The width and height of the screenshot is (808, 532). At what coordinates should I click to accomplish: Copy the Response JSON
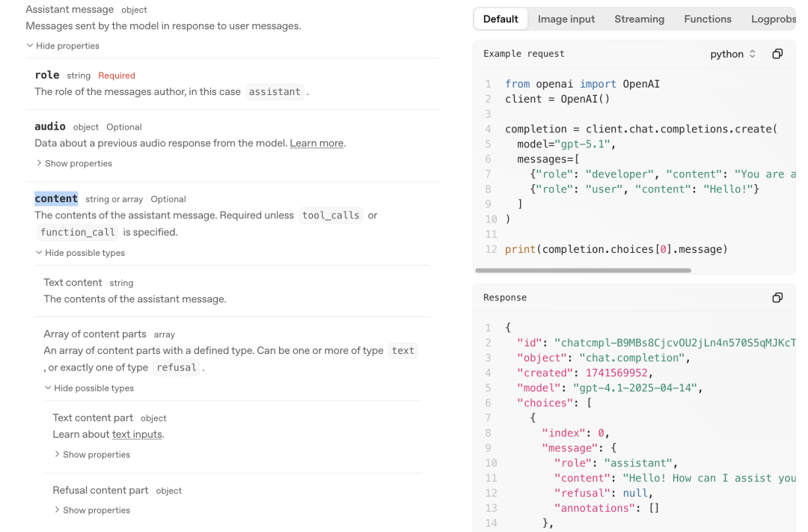point(777,298)
